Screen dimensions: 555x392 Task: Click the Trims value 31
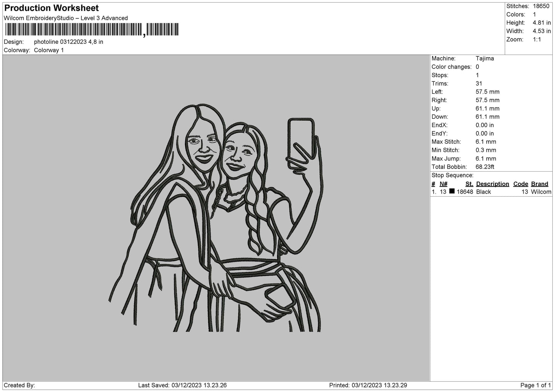click(479, 83)
